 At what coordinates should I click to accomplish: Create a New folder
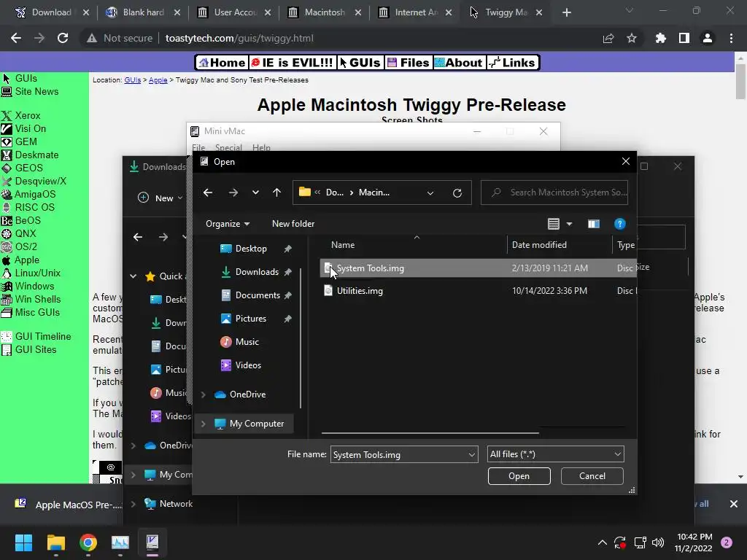point(293,224)
